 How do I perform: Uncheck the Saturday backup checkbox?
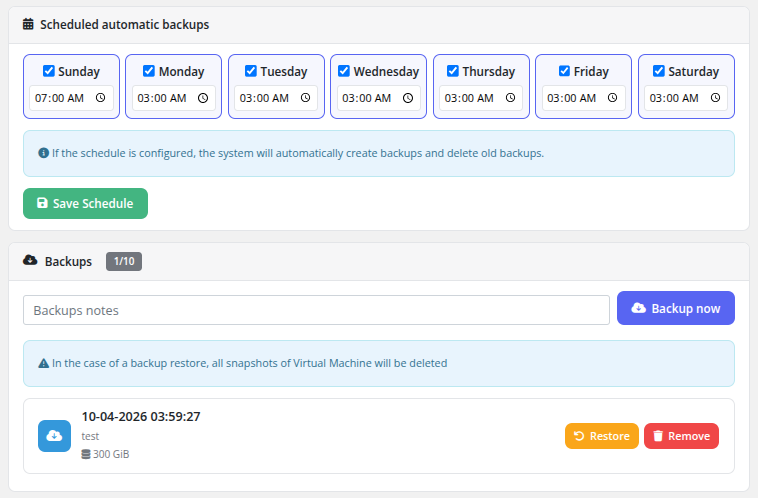tap(658, 71)
